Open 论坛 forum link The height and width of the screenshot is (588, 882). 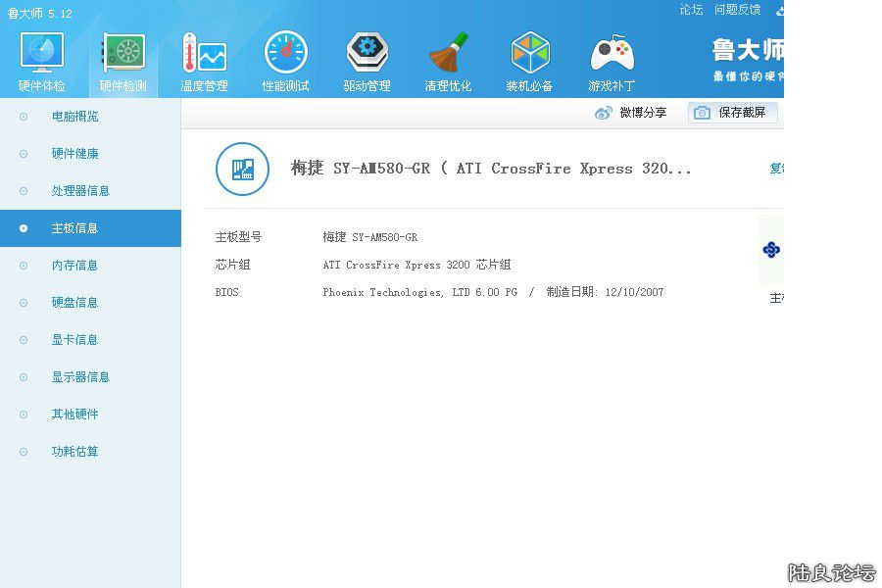[x=691, y=10]
